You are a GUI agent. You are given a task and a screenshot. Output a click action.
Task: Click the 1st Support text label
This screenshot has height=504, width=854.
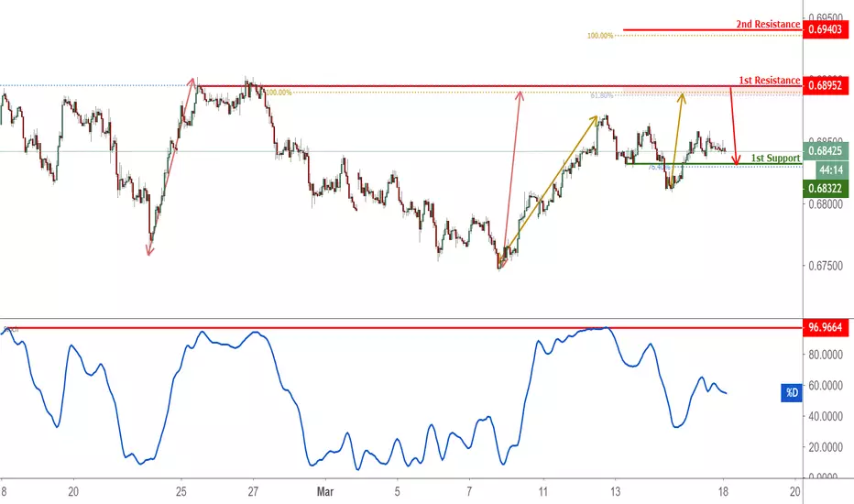pos(775,158)
